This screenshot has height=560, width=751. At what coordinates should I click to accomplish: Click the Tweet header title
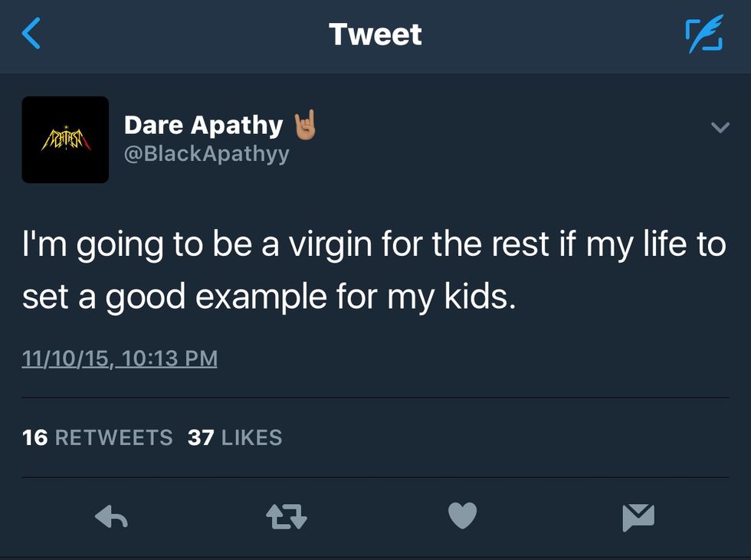(x=375, y=34)
